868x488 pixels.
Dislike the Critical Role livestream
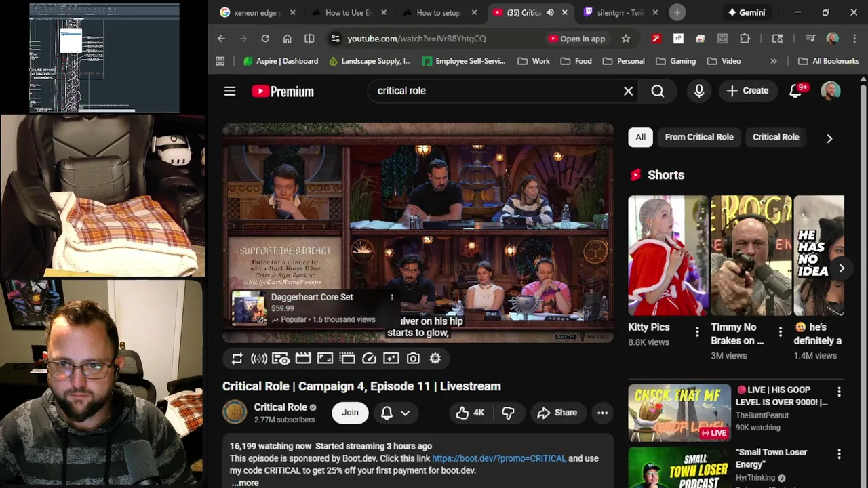click(508, 413)
